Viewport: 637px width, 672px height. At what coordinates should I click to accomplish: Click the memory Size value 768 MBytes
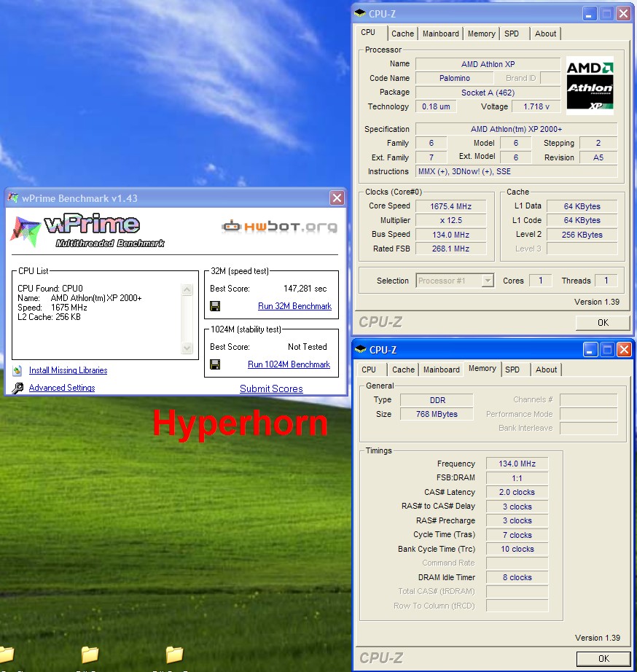click(437, 414)
